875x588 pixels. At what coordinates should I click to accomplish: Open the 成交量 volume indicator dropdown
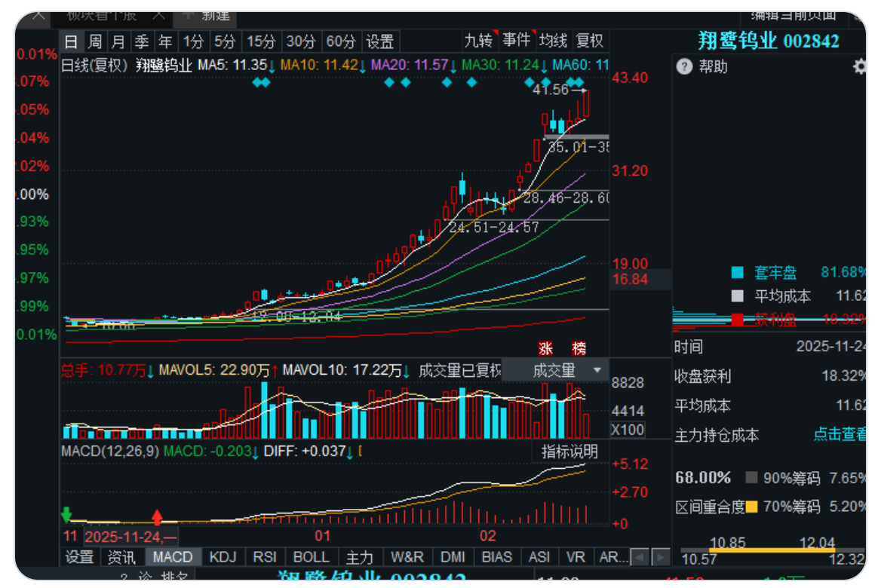coord(562,369)
